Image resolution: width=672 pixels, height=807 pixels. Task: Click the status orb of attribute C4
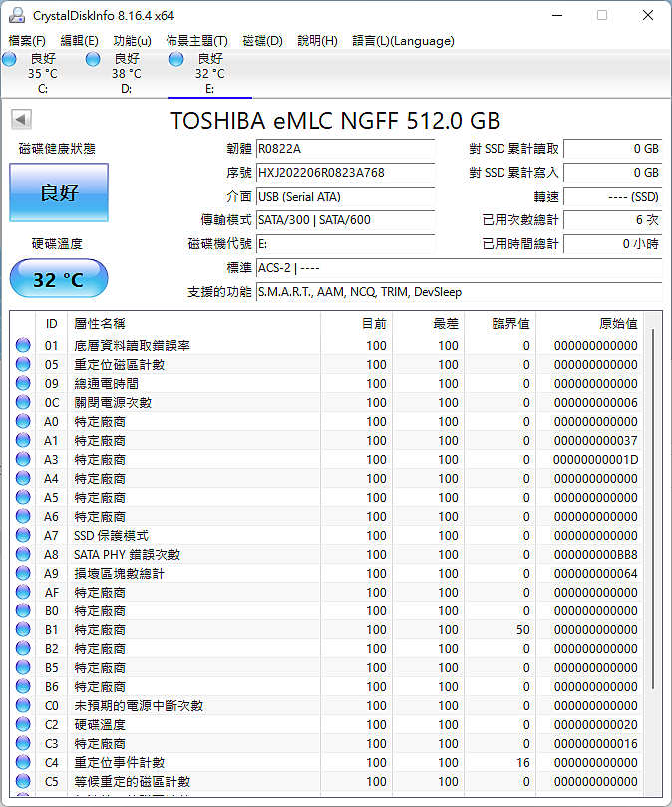click(23, 763)
